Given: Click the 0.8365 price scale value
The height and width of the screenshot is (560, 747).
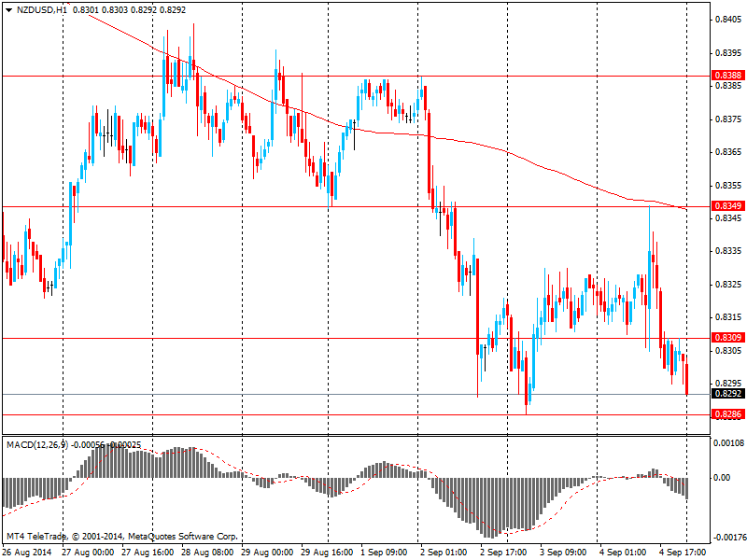Looking at the screenshot, I should pos(728,152).
